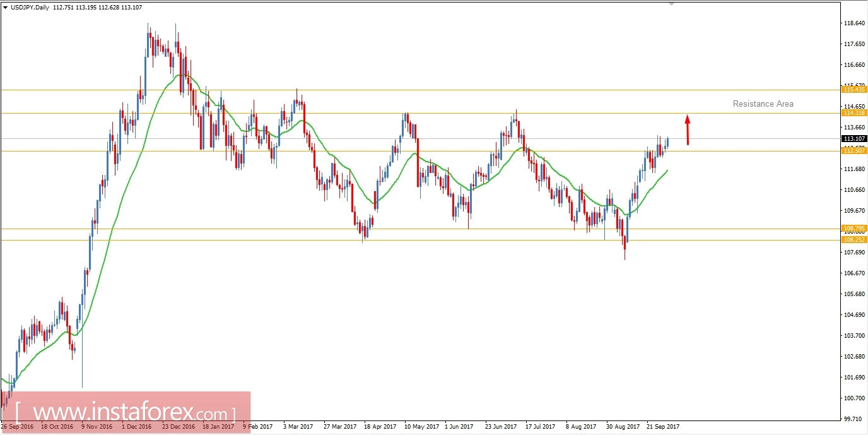
Task: Click the Resistance Area text label
Action: (763, 104)
